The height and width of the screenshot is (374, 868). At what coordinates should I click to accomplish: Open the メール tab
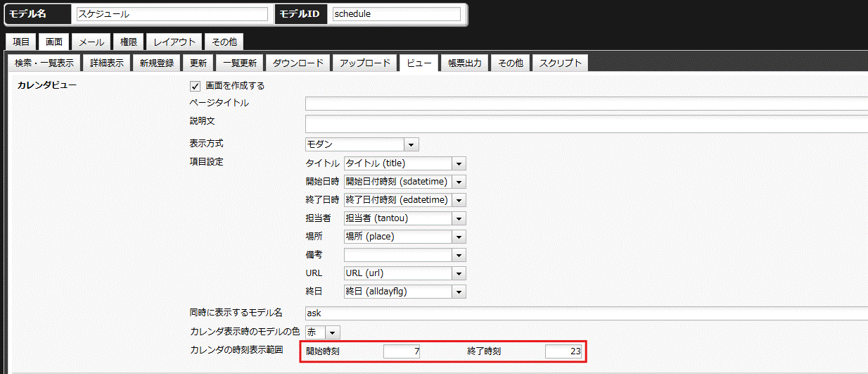92,42
